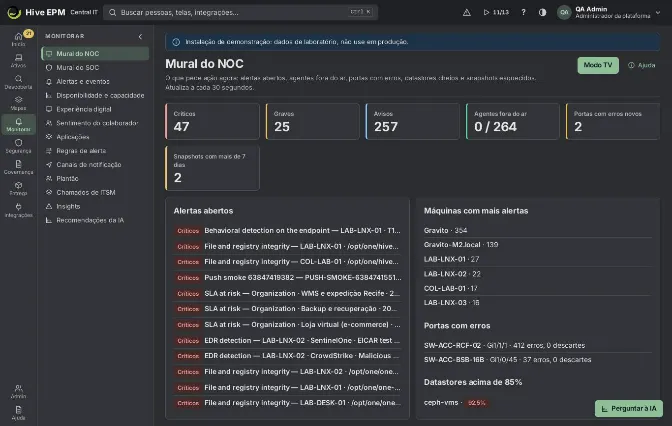Image resolution: width=672 pixels, height=426 pixels.
Task: Expand the QA Admin user menu chevron
Action: point(658,12)
